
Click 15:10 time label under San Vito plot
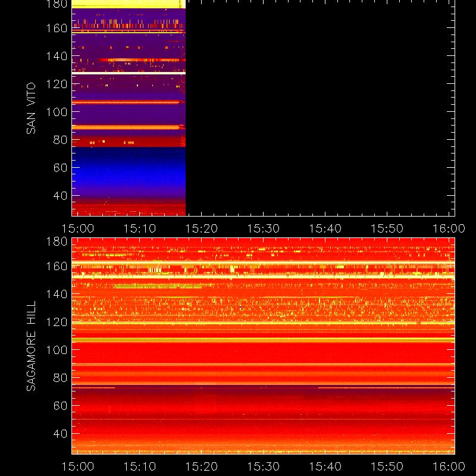point(140,228)
